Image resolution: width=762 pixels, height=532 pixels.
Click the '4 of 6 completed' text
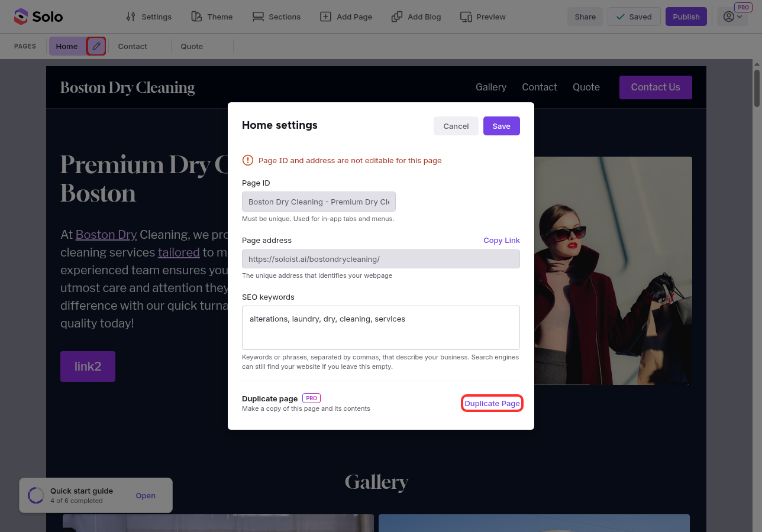(x=76, y=501)
